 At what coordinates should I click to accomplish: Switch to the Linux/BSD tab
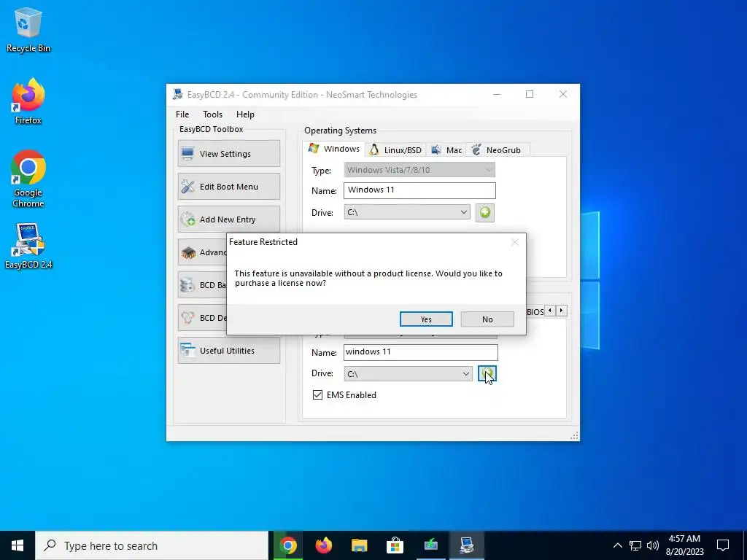[396, 150]
